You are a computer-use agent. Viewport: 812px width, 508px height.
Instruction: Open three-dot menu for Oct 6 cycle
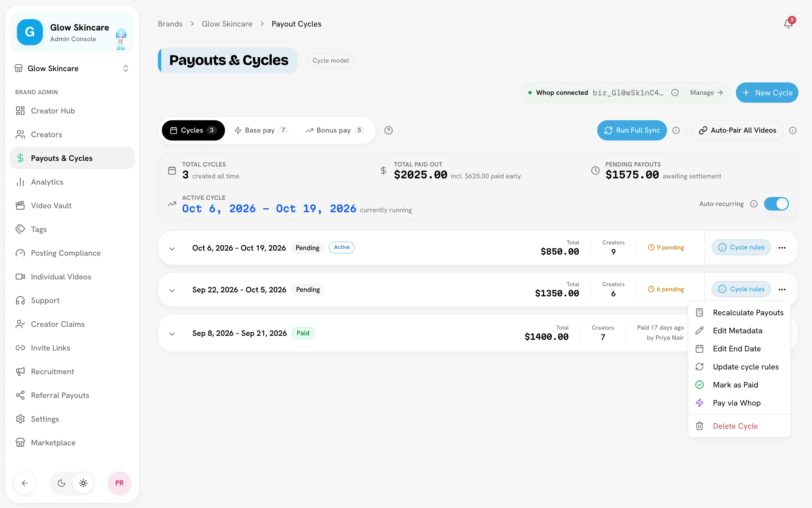(x=782, y=248)
